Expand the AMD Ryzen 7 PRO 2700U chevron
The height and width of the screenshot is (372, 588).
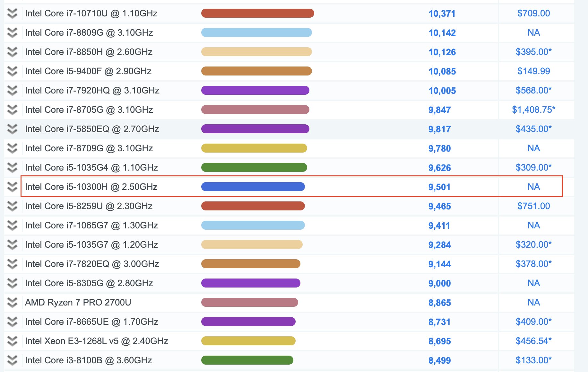(x=12, y=303)
